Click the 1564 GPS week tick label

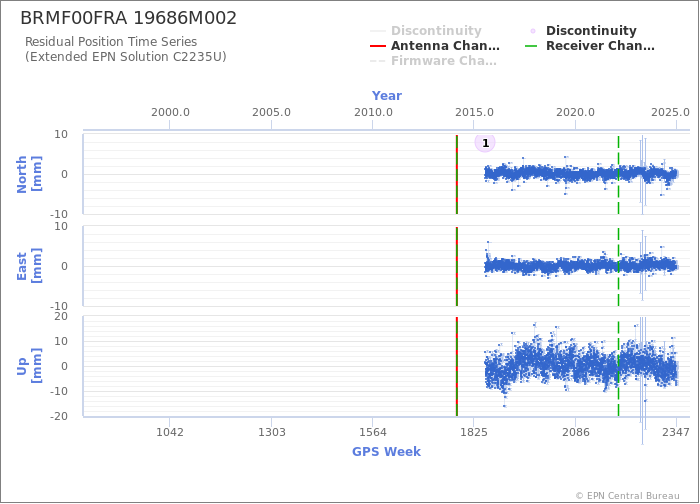coord(373,432)
